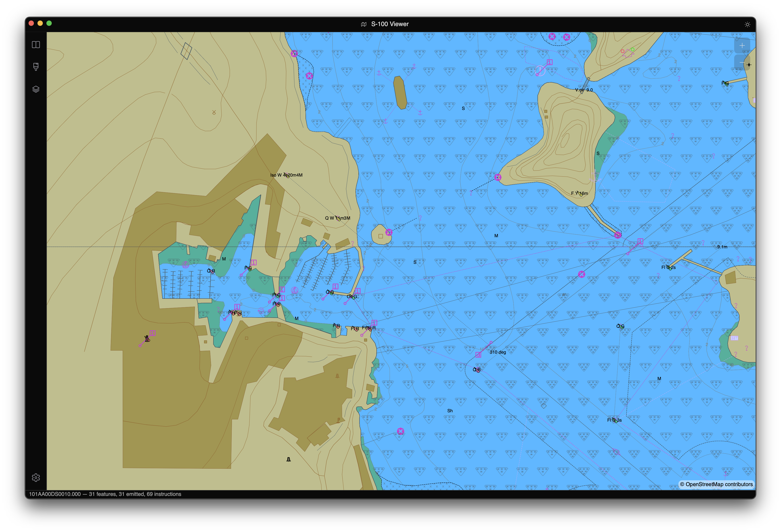Open the Layers panel in sidebar
This screenshot has height=532, width=781.
[x=36, y=89]
